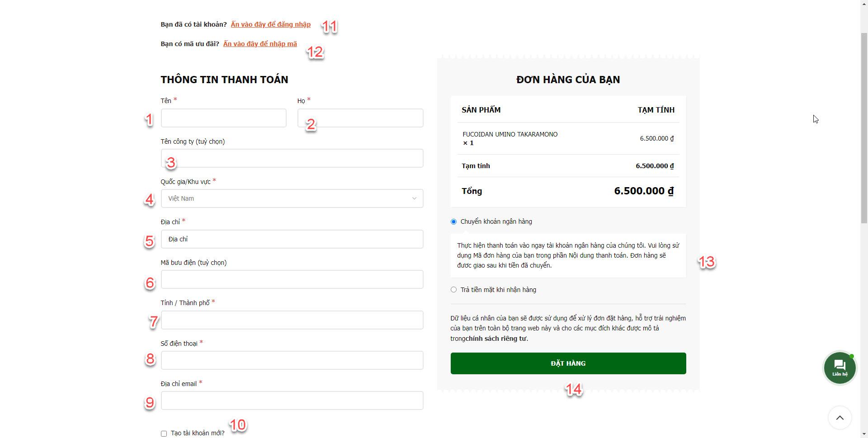Select Chuyển khoản ngân hàng payment option

coord(453,221)
